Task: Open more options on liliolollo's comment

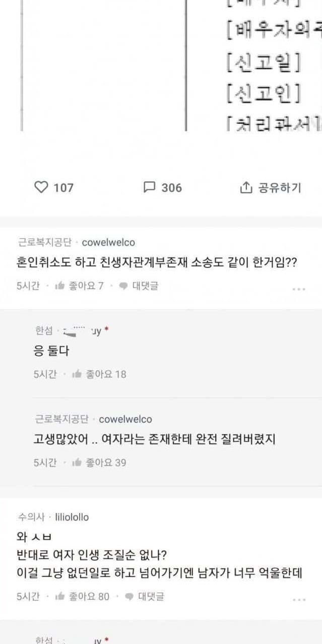Action: [299, 600]
